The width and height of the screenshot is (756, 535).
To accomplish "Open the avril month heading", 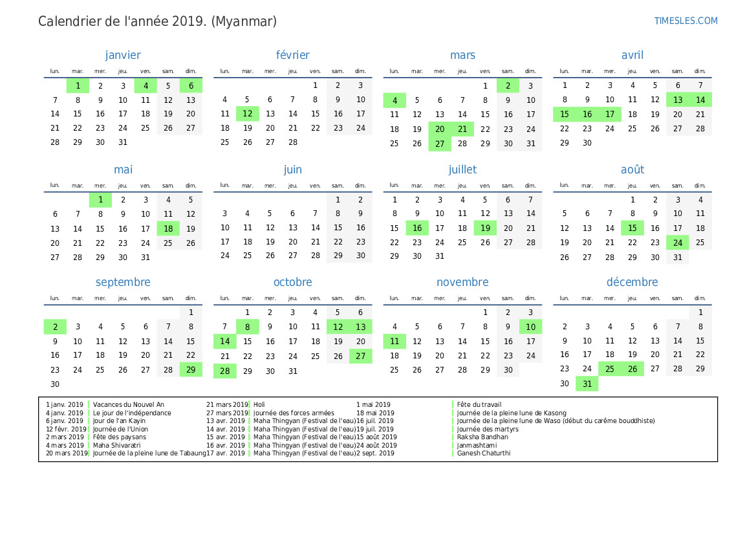I will [632, 55].
